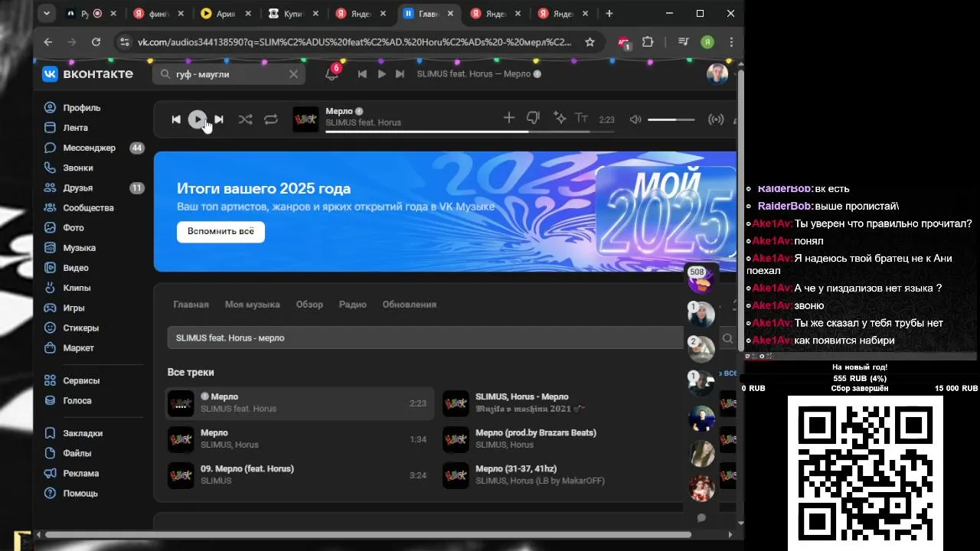The width and height of the screenshot is (980, 551).
Task: Open the profile avatar menu in header
Action: click(x=717, y=74)
